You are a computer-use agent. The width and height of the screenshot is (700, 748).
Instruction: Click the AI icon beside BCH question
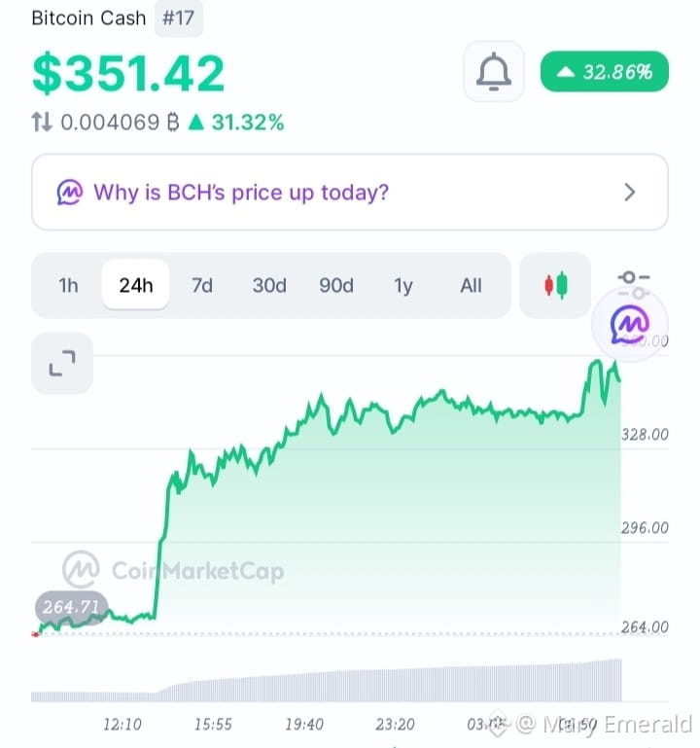coord(70,193)
